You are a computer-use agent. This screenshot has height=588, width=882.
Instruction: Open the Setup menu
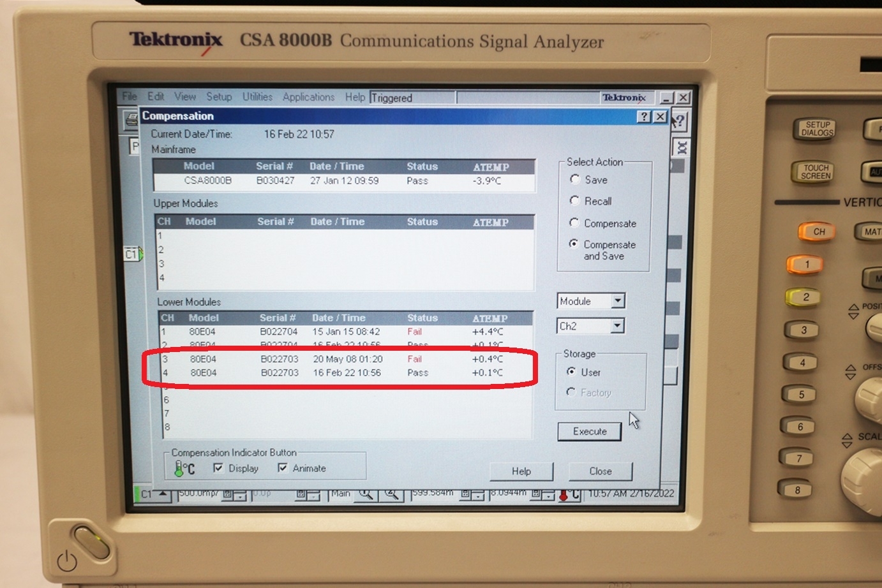pos(219,96)
